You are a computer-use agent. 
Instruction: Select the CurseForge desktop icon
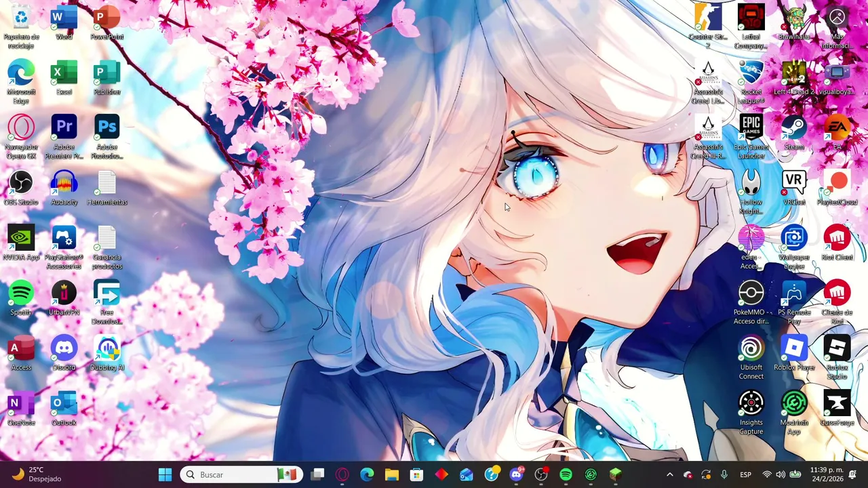pos(837,407)
